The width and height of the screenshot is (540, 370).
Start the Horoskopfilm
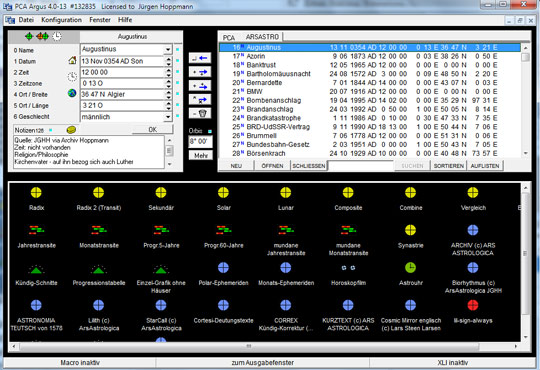pyautogui.click(x=348, y=268)
